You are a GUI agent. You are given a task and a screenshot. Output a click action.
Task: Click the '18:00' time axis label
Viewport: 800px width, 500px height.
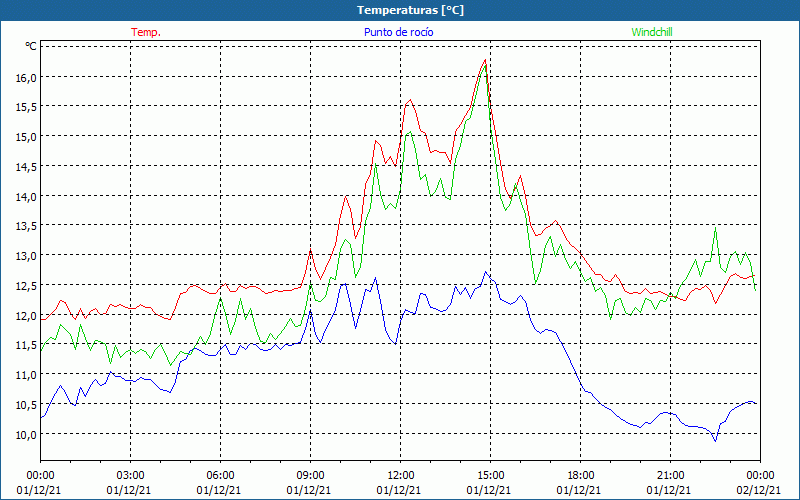pyautogui.click(x=581, y=476)
